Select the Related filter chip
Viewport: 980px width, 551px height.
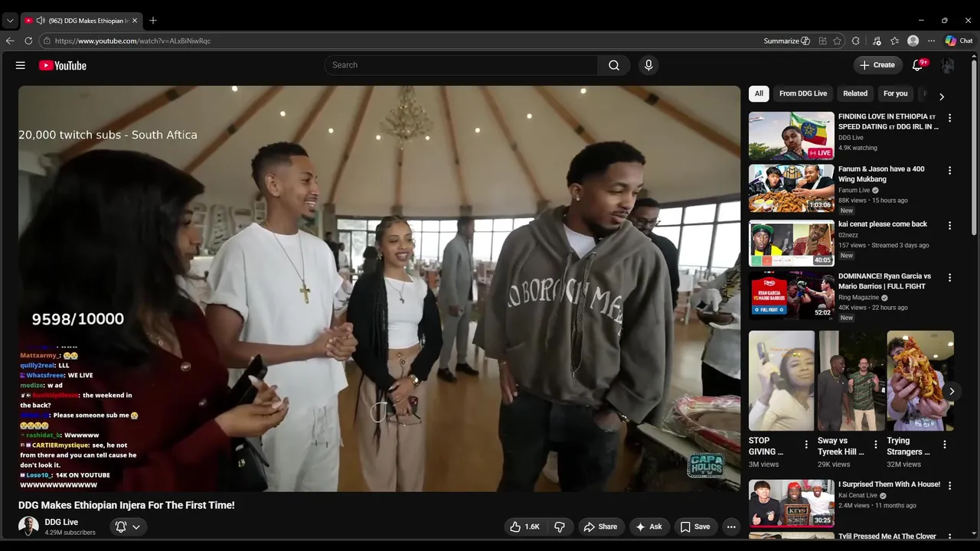click(855, 93)
